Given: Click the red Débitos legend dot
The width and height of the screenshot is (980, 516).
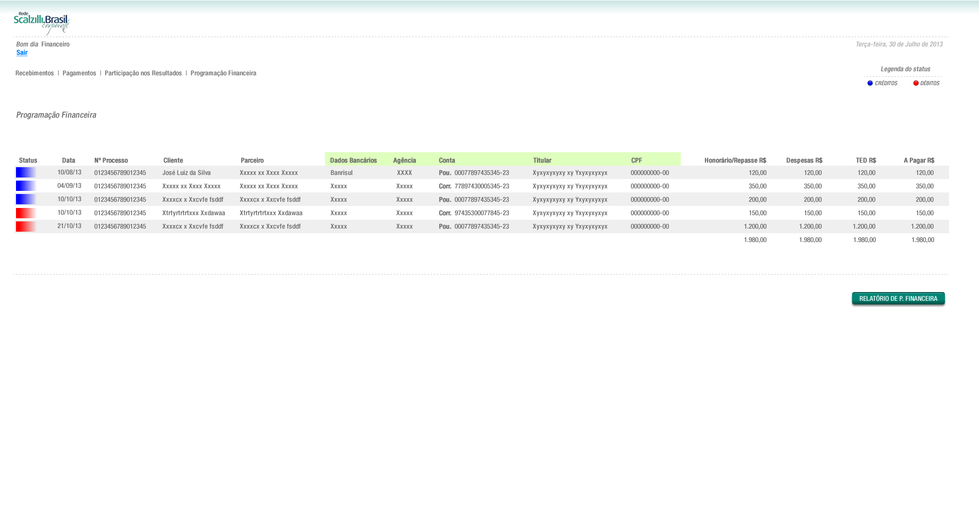Looking at the screenshot, I should coord(916,83).
